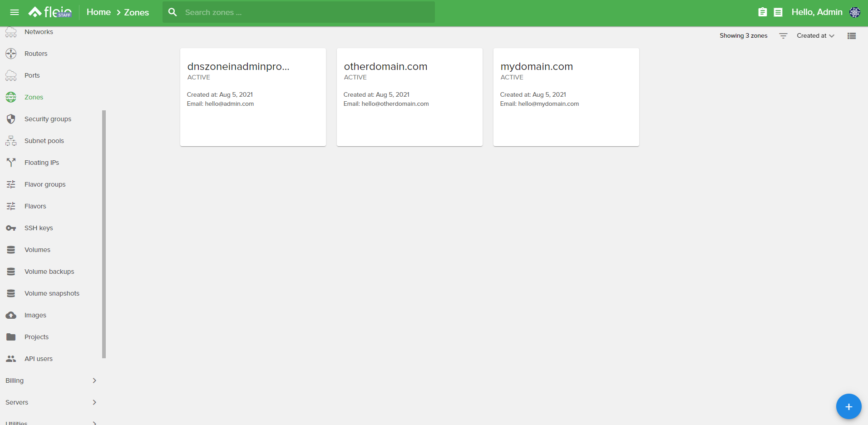This screenshot has height=425, width=868.
Task: Open the Images section
Action: click(x=35, y=315)
